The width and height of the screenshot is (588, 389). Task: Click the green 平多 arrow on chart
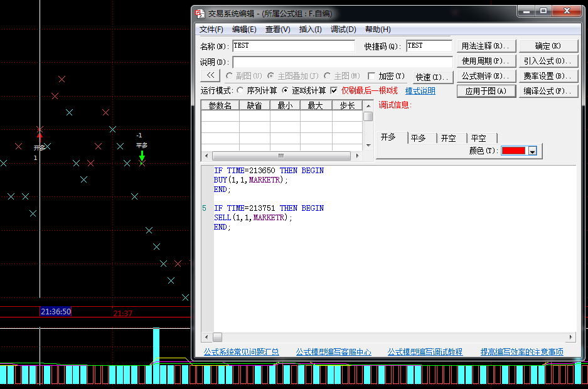142,156
